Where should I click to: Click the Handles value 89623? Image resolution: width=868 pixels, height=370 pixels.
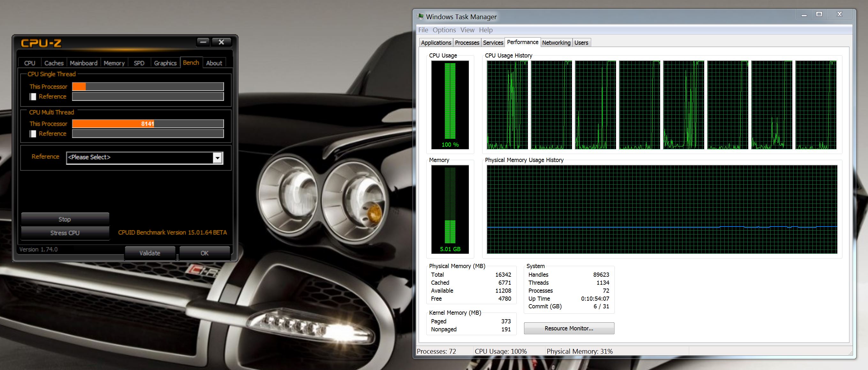(601, 275)
